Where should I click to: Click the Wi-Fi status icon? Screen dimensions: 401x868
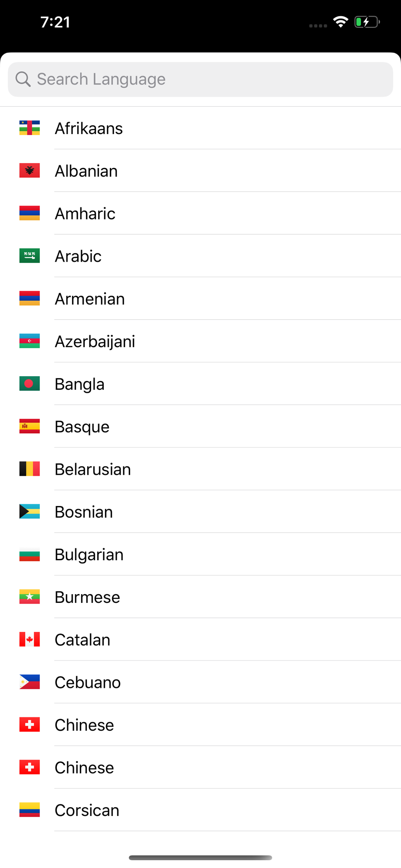pos(341,22)
